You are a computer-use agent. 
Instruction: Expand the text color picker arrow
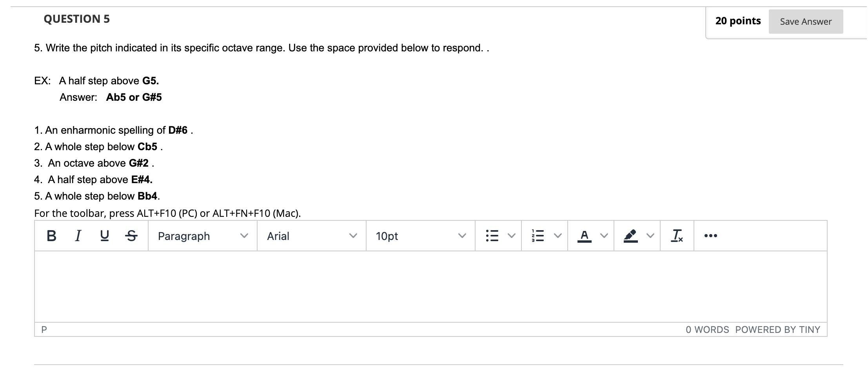(x=604, y=236)
